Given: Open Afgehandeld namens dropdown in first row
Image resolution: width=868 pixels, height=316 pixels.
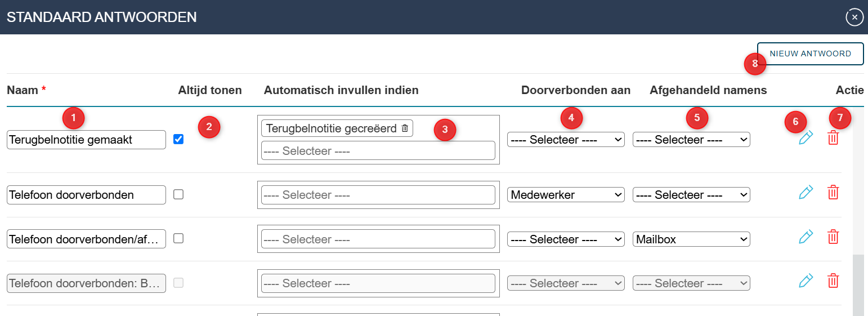Looking at the screenshot, I should [691, 140].
